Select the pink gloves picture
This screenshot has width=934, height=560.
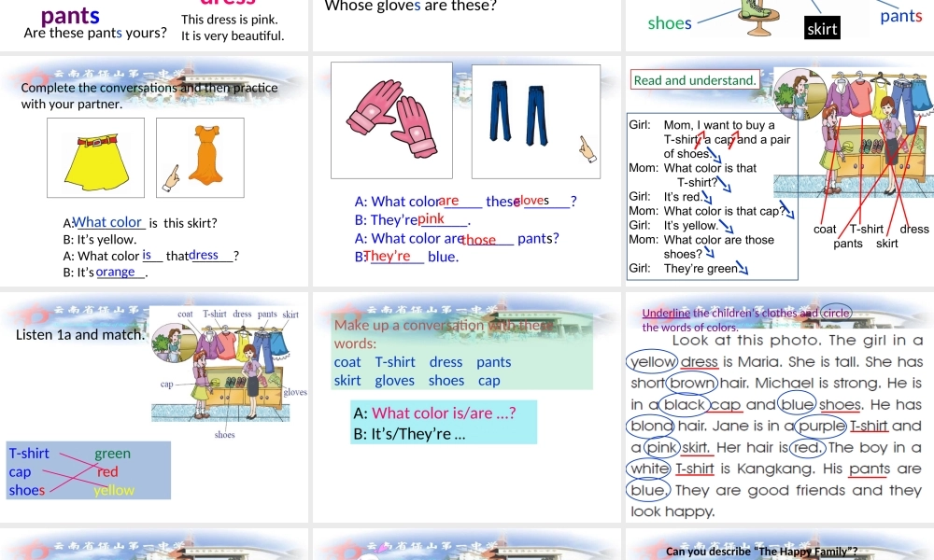tap(392, 121)
